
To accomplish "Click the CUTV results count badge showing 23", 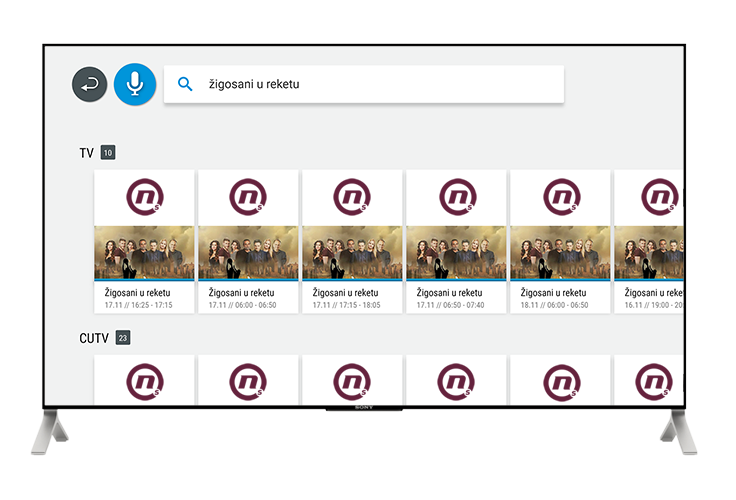I will 123,338.
